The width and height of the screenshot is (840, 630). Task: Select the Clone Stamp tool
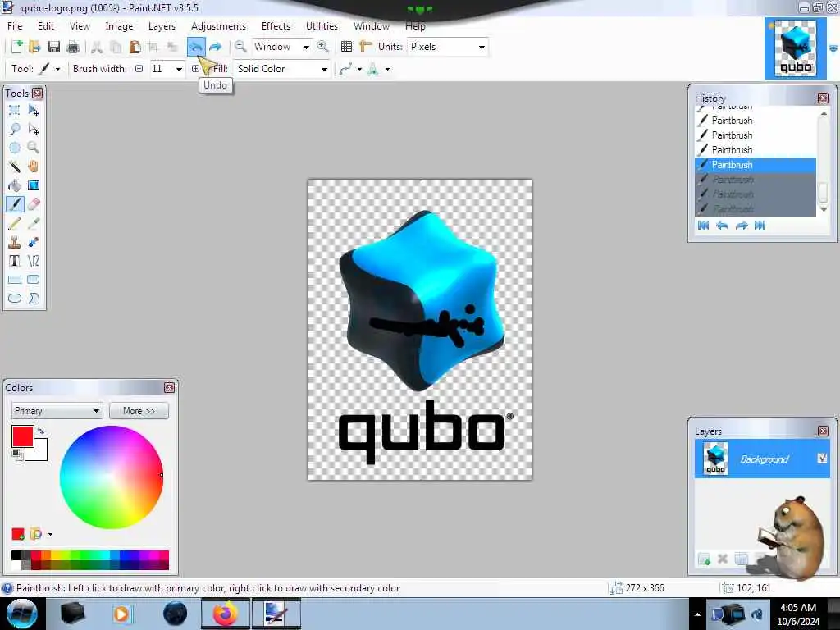(x=15, y=242)
